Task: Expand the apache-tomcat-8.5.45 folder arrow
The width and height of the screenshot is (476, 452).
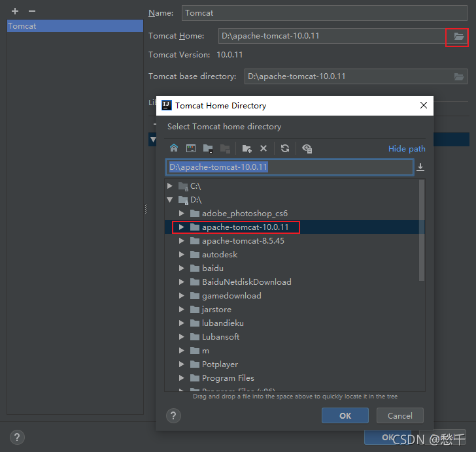Action: coord(182,241)
